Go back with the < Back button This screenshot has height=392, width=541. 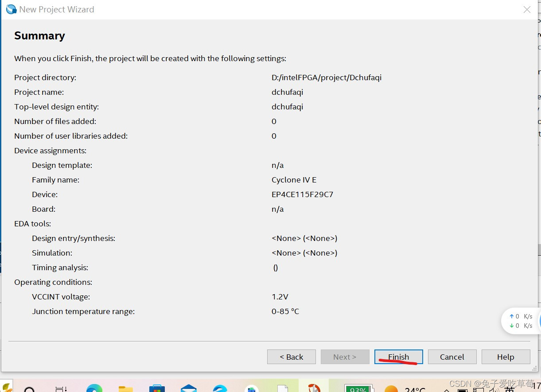click(292, 357)
